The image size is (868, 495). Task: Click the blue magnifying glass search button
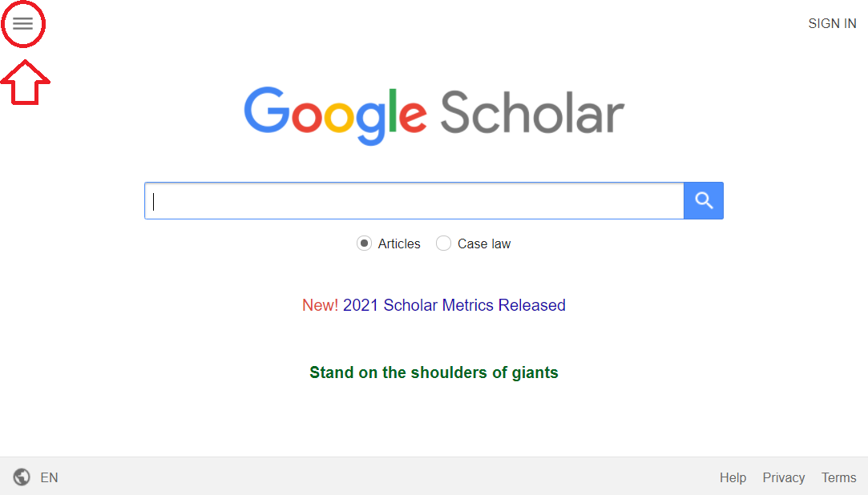[704, 200]
